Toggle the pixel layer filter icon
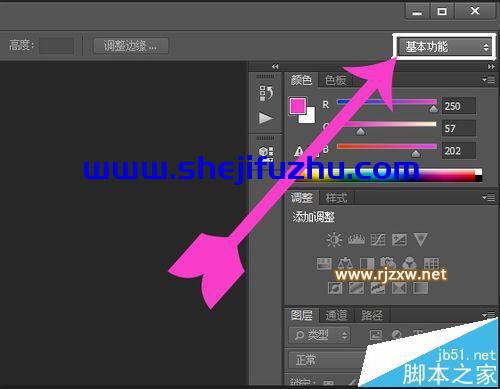Viewport: 500px width, 389px height. pyautogui.click(x=376, y=334)
